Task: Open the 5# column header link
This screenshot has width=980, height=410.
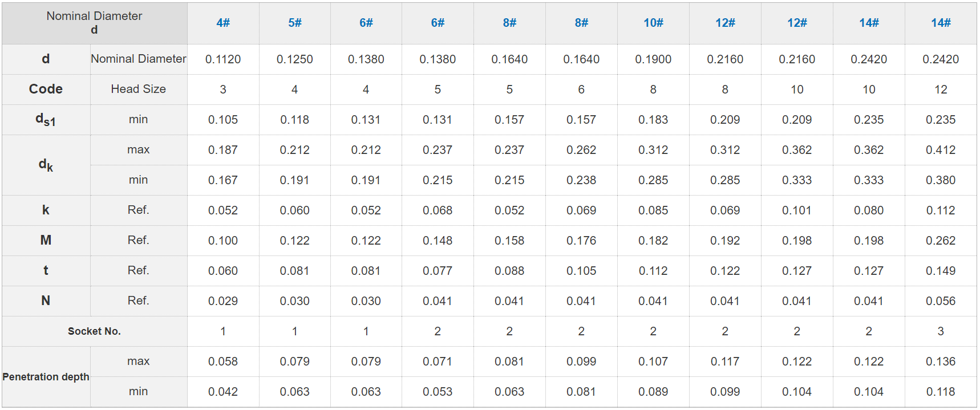Action: pyautogui.click(x=295, y=23)
